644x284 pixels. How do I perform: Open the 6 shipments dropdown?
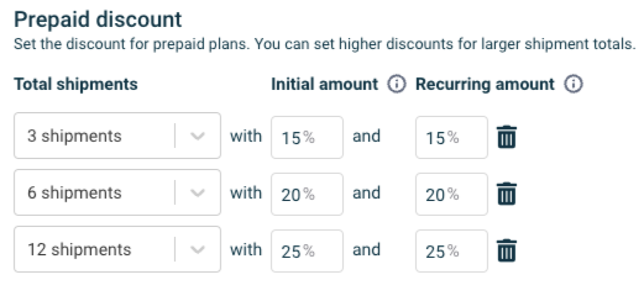[x=117, y=193]
